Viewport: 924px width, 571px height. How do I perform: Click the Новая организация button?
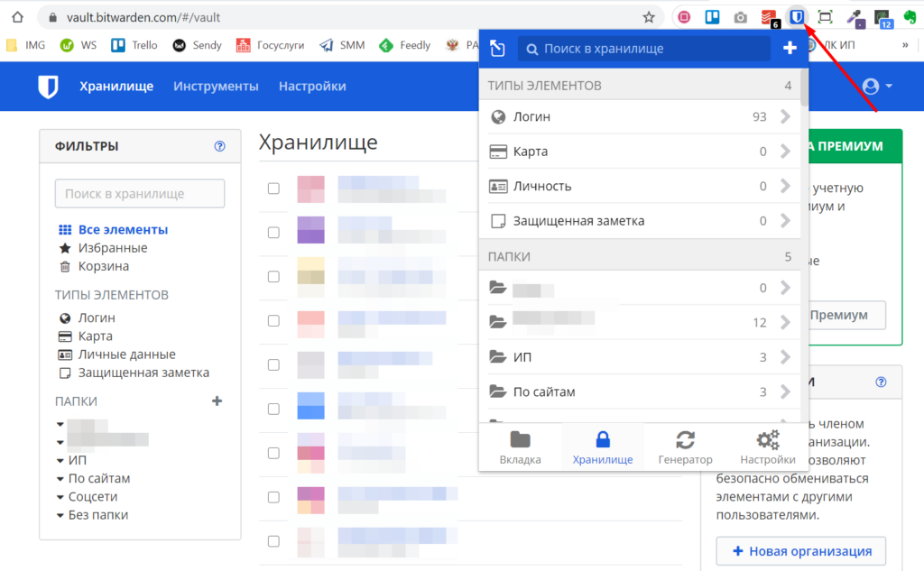[800, 551]
